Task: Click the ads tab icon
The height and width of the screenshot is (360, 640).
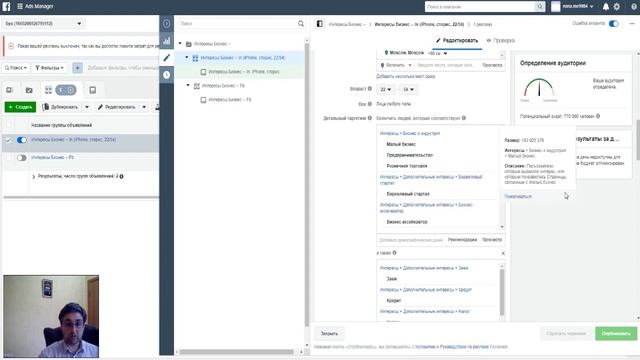Action: click(93, 90)
